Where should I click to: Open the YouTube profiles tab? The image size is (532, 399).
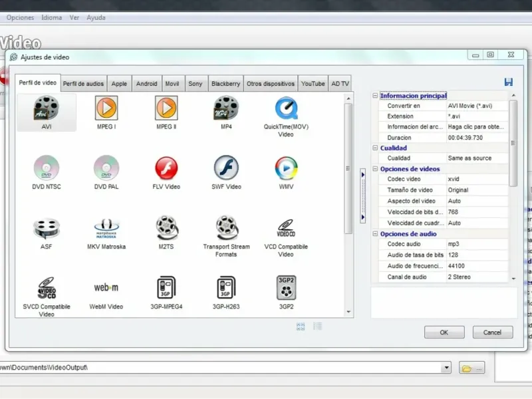click(x=313, y=84)
